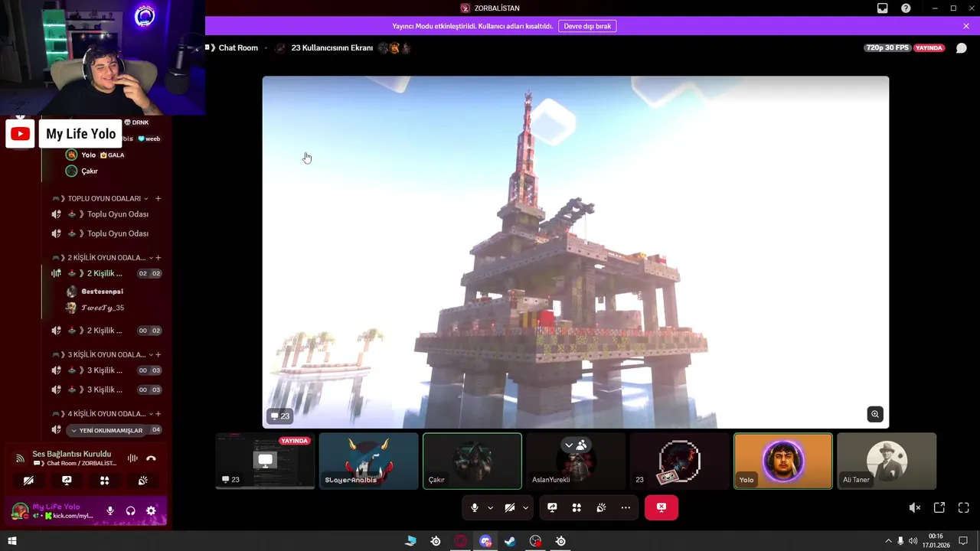Toggle microphone mute in the user panel

click(110, 510)
